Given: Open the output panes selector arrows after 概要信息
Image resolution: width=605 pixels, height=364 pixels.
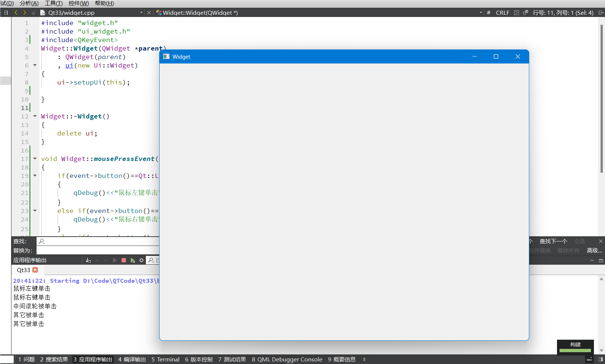Looking at the screenshot, I should 364,359.
